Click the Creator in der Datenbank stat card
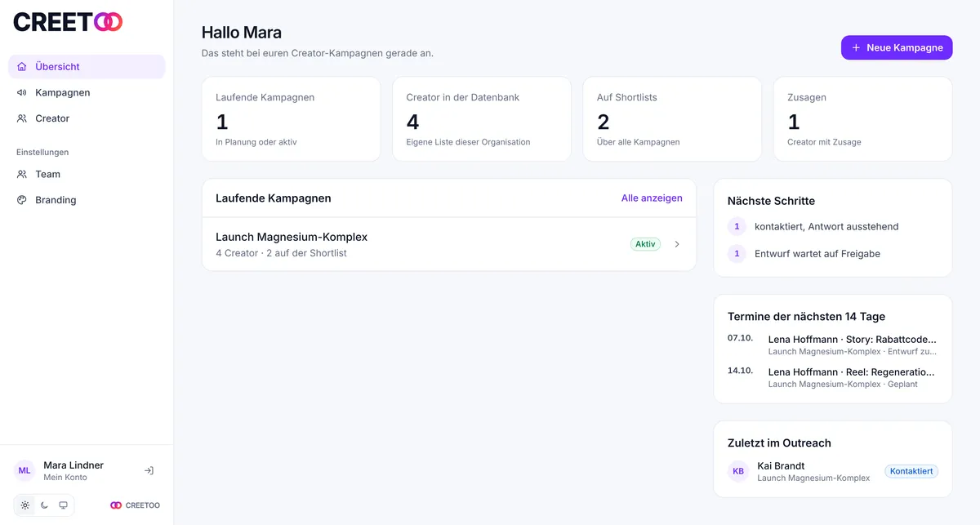 [482, 119]
